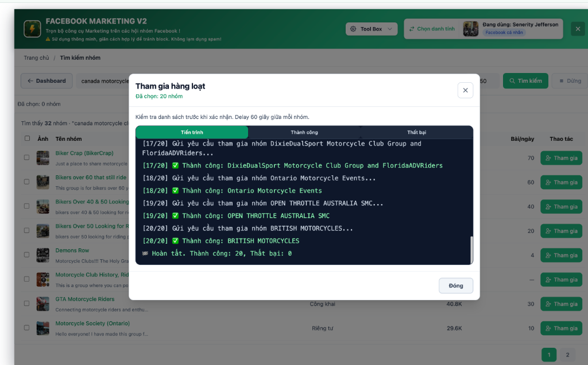Viewport: 588px width, 365px height.
Task: Close the Facebook Marketing V2 panel
Action: [578, 29]
